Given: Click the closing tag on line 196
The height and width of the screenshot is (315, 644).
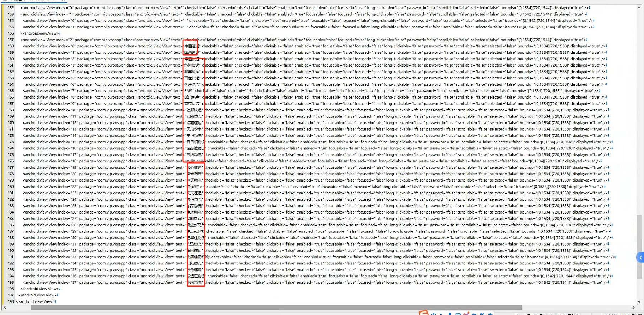Looking at the screenshot, I should click(39, 289).
